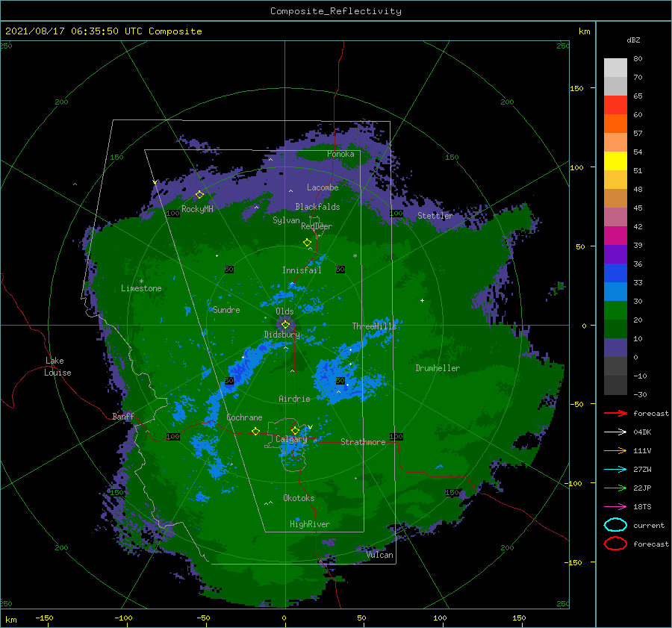Click the Didsbury town label
The image size is (672, 628).
click(x=281, y=335)
